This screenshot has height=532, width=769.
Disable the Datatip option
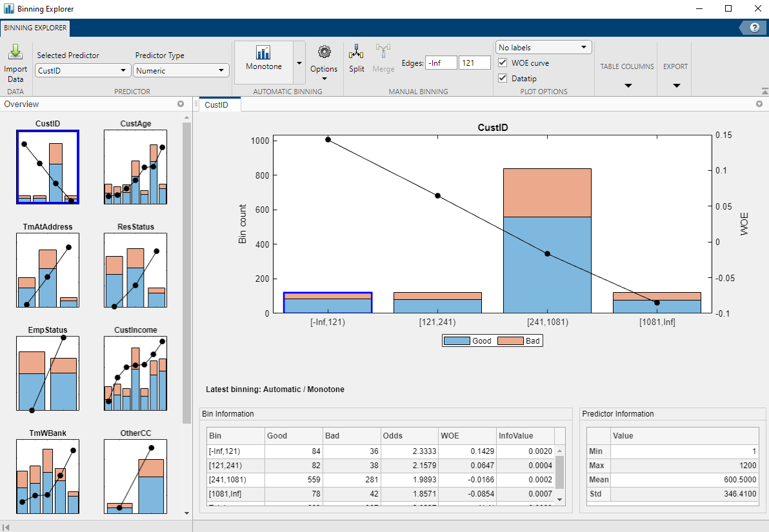click(502, 77)
